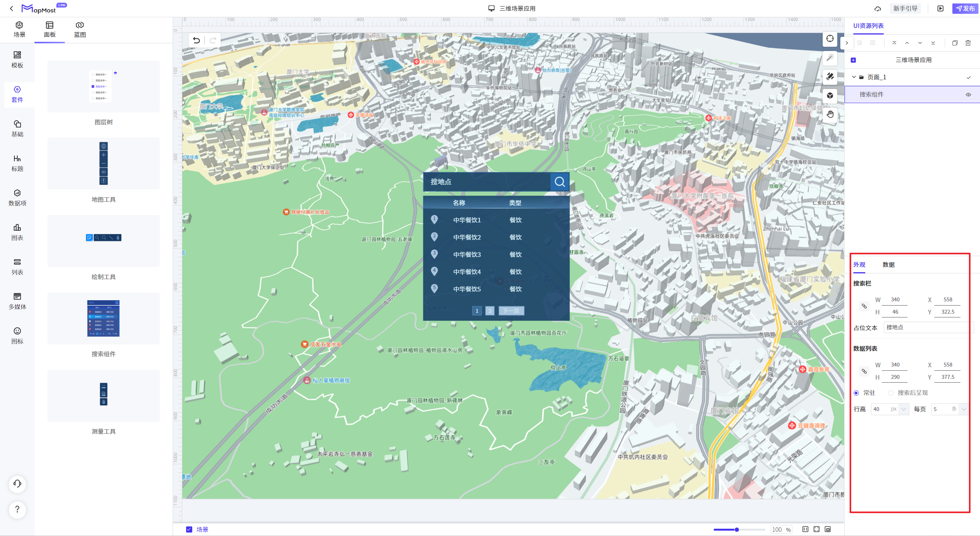This screenshot has height=536, width=980.
Task: Toggle 搜索栏 aspect ratio lock
Action: tap(864, 306)
